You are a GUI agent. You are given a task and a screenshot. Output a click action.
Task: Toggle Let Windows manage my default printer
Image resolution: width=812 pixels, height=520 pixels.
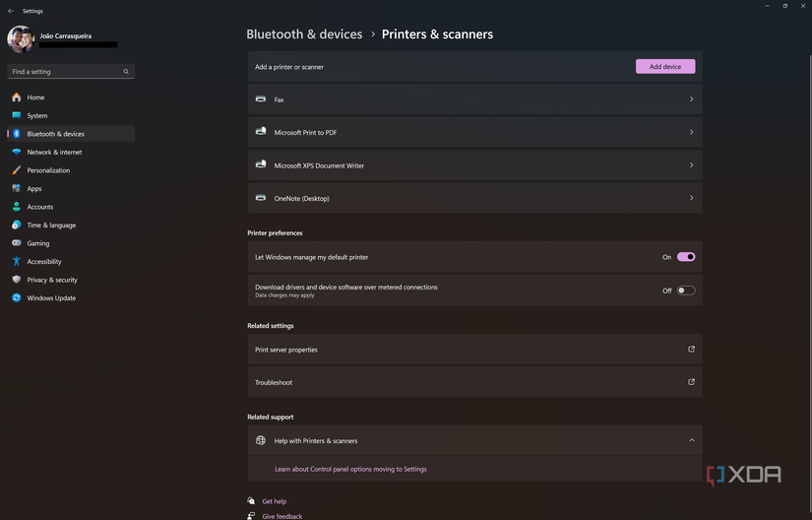click(x=686, y=257)
